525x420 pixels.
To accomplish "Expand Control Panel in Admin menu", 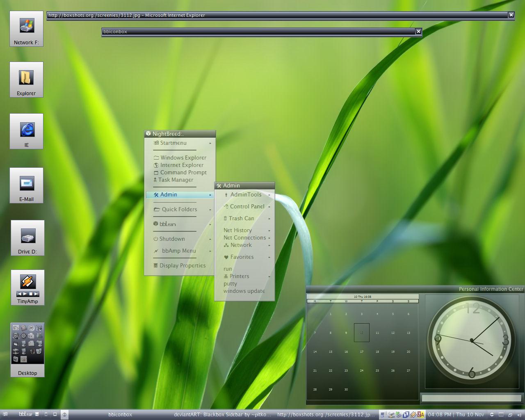I will (x=244, y=206).
